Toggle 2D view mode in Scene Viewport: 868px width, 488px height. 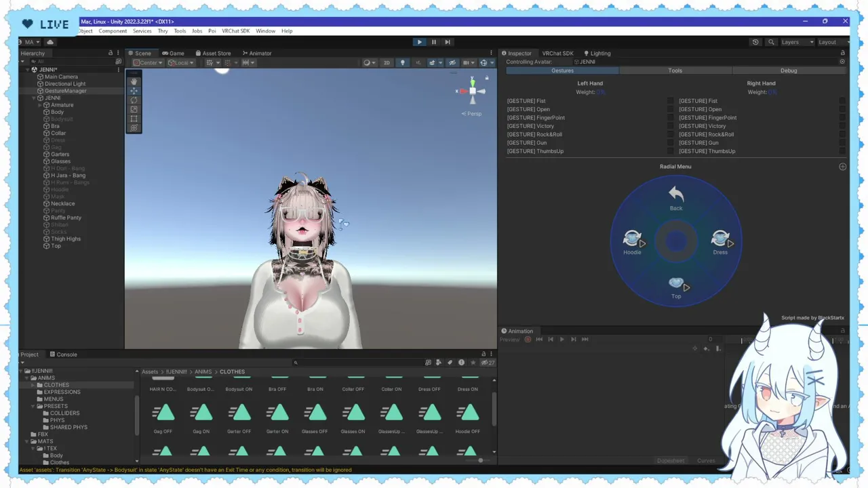point(387,63)
